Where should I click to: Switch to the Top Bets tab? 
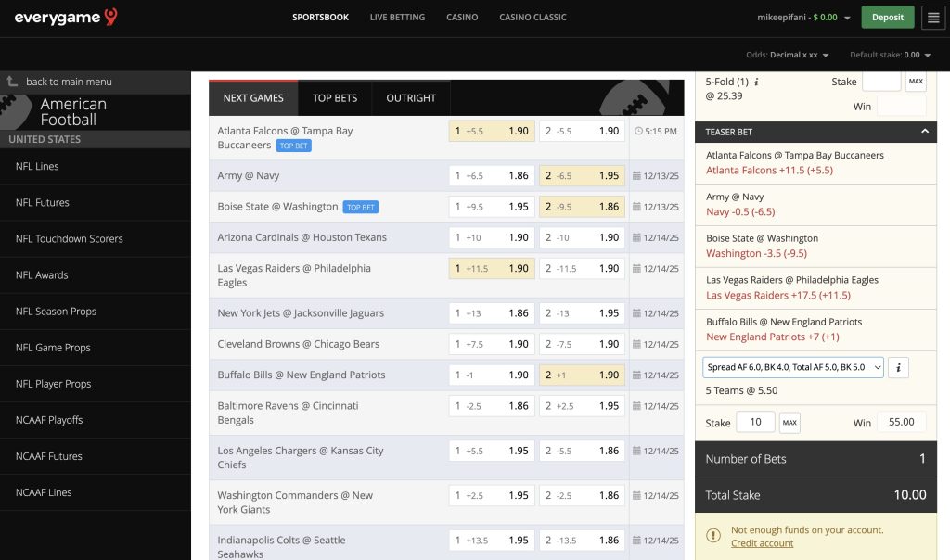[x=335, y=96]
